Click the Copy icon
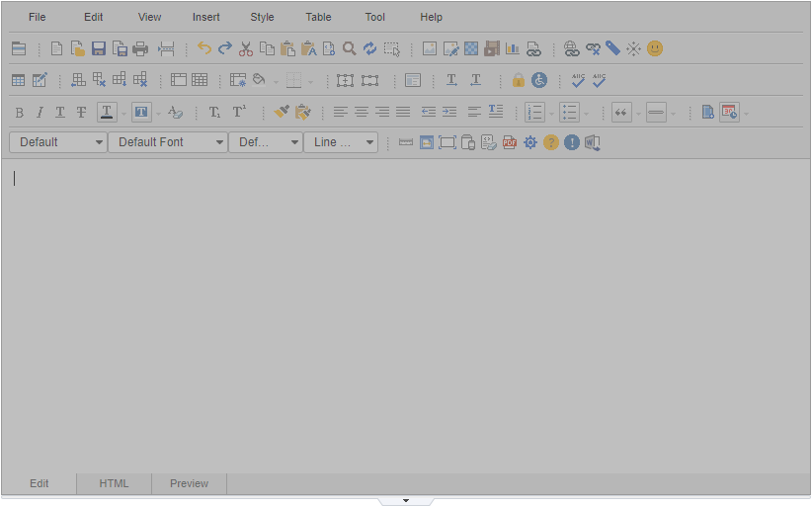 coord(267,48)
